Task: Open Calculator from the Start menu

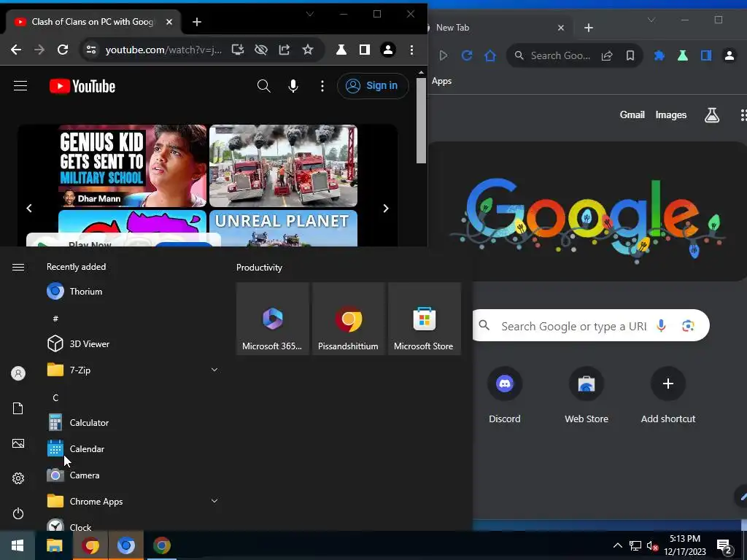Action: pos(133,422)
